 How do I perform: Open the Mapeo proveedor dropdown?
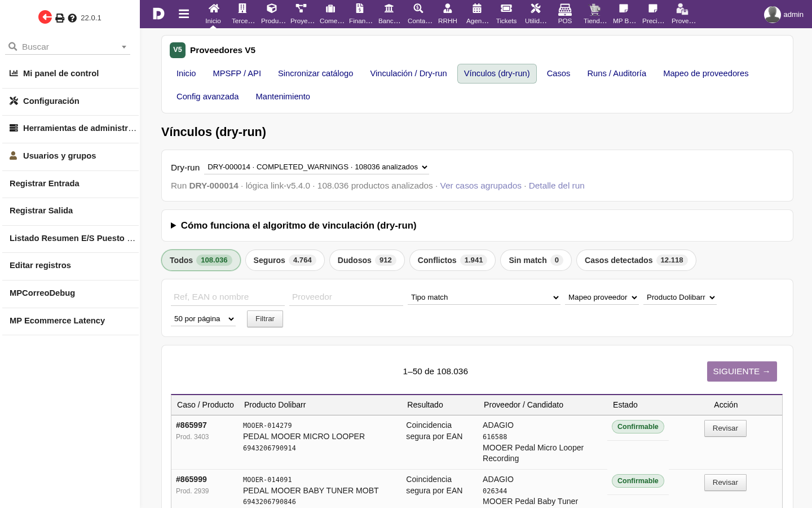(x=602, y=297)
